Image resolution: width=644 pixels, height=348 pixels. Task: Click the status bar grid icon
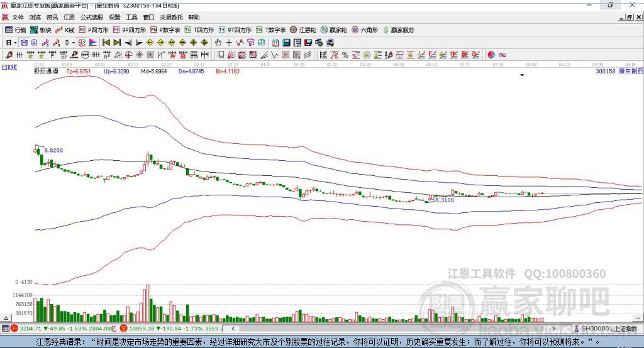click(5, 329)
